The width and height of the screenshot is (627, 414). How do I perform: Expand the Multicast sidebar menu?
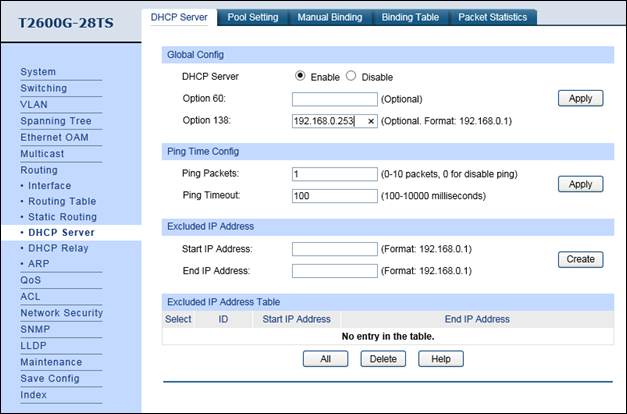click(x=42, y=154)
